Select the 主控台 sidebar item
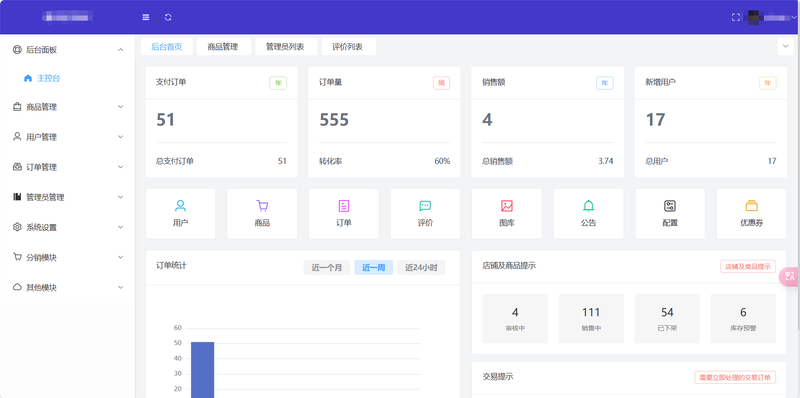Screen dimensions: 800x398 pyautogui.click(x=67, y=78)
